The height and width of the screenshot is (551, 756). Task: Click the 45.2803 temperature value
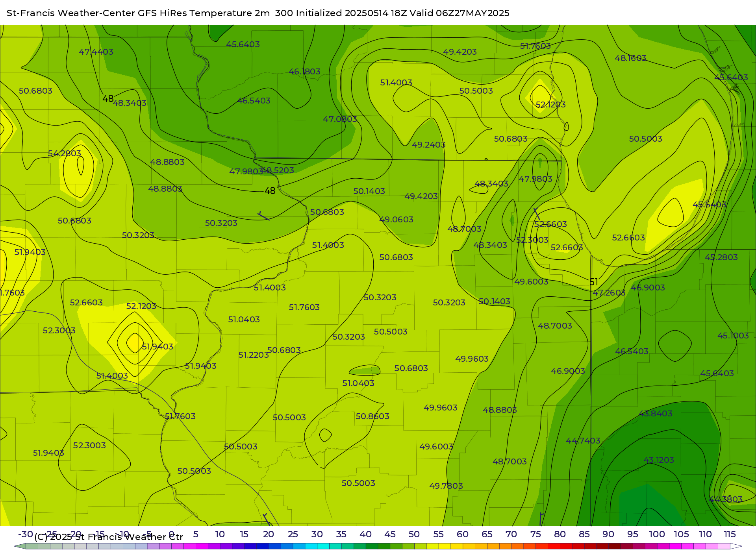721,257
